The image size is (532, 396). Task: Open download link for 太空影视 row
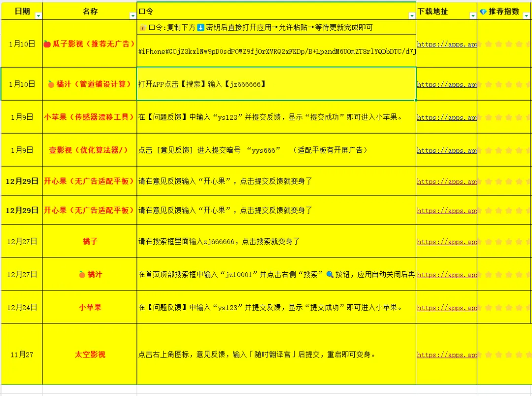(x=447, y=355)
